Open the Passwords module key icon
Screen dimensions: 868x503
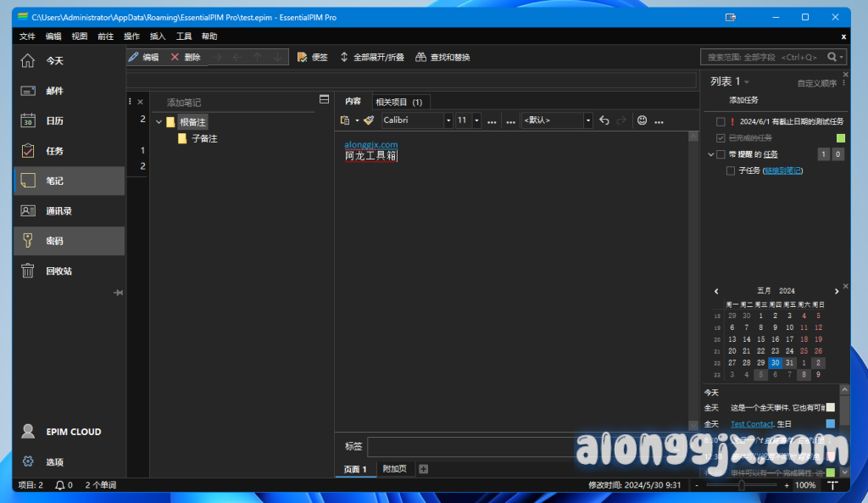click(x=28, y=241)
